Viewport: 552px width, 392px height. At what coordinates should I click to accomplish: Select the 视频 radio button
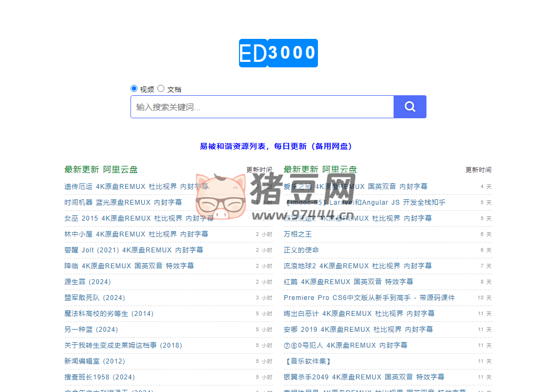134,88
